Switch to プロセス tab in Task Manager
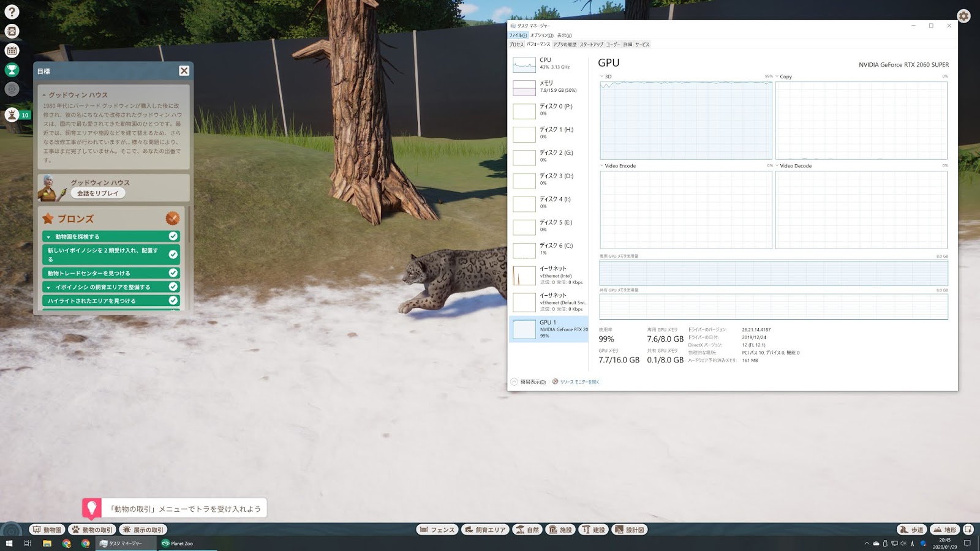Viewport: 980px width, 551px height. (516, 45)
